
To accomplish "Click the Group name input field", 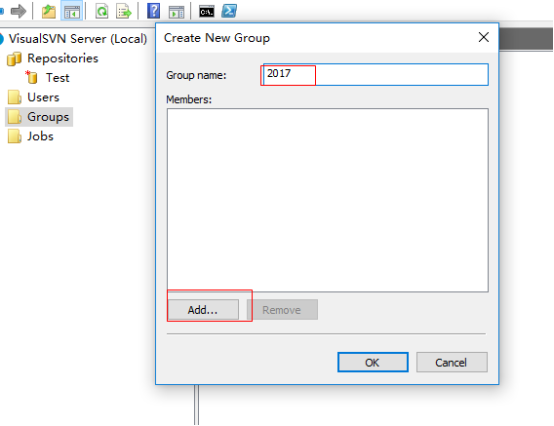I will (x=376, y=75).
